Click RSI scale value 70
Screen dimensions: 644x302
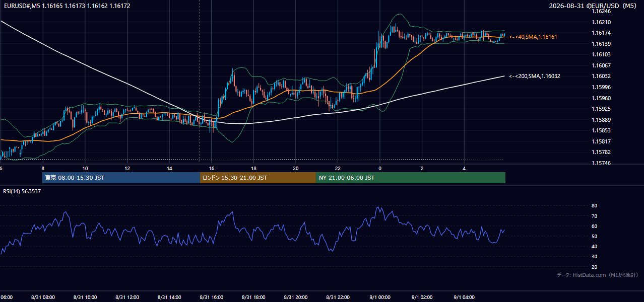pos(594,216)
